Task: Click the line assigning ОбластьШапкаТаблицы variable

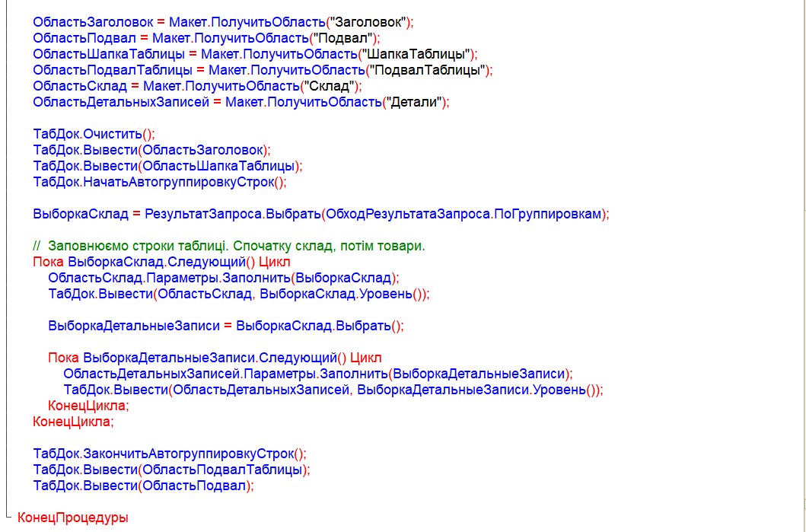Action: pyautogui.click(x=256, y=54)
